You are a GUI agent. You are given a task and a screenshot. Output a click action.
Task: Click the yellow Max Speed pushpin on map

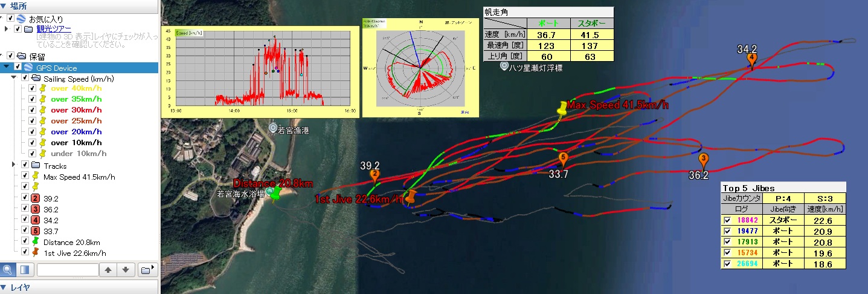click(563, 109)
